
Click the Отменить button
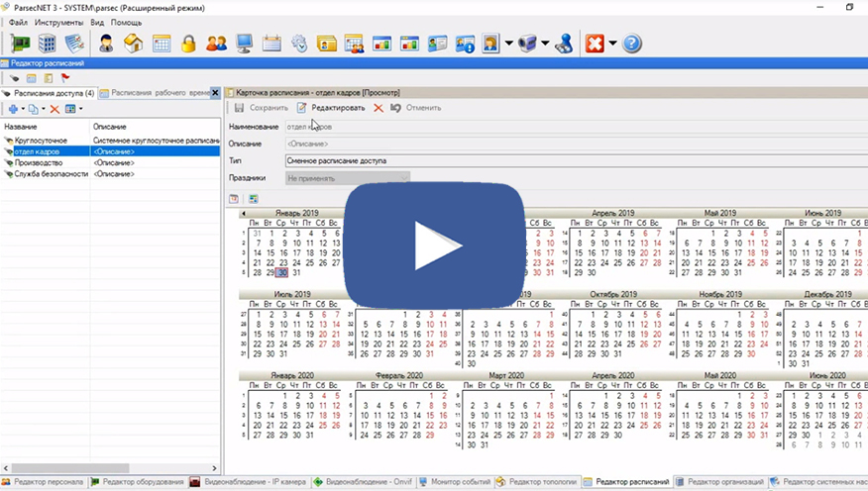coord(416,108)
